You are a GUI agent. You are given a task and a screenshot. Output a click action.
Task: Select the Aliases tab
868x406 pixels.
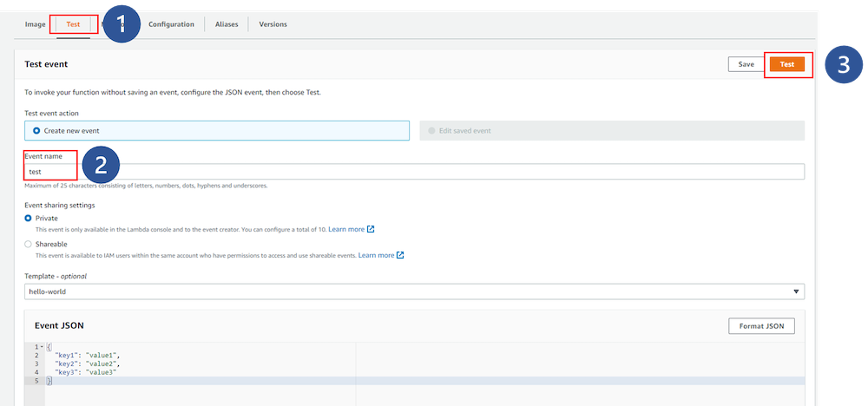point(227,24)
